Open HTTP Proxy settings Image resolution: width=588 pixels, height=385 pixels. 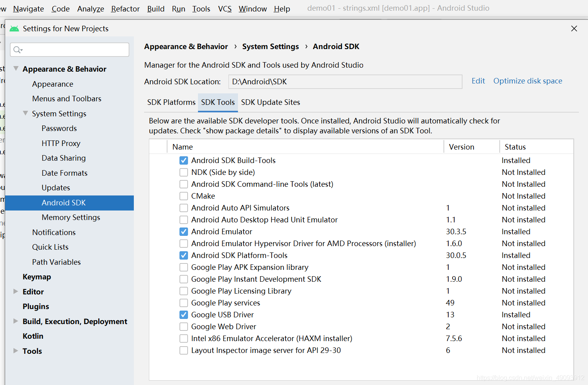61,143
